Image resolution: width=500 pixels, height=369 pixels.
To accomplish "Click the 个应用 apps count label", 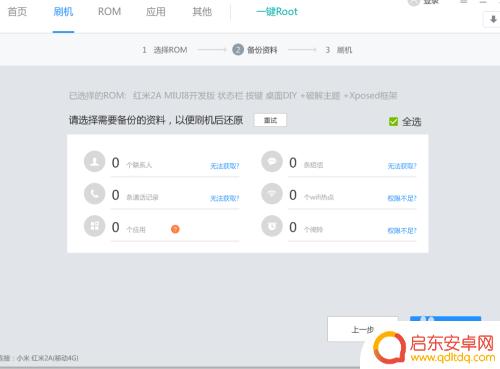I will tap(136, 230).
